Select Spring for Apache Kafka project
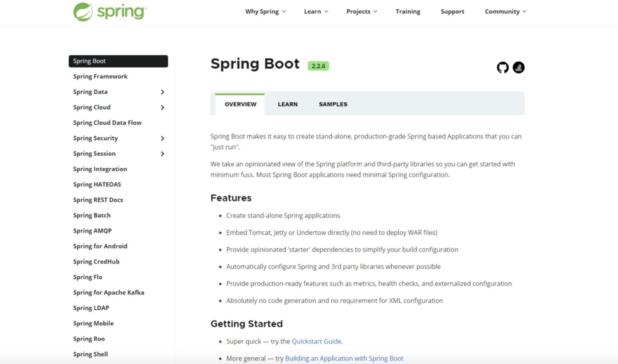The height and width of the screenshot is (364, 618). pyautogui.click(x=109, y=293)
